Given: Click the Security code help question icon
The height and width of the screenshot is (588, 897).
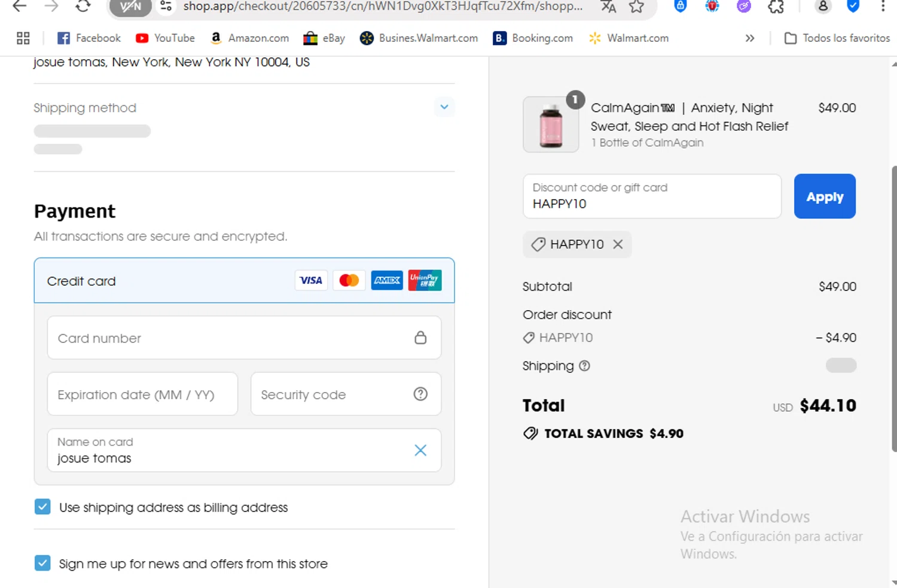Looking at the screenshot, I should [x=420, y=394].
